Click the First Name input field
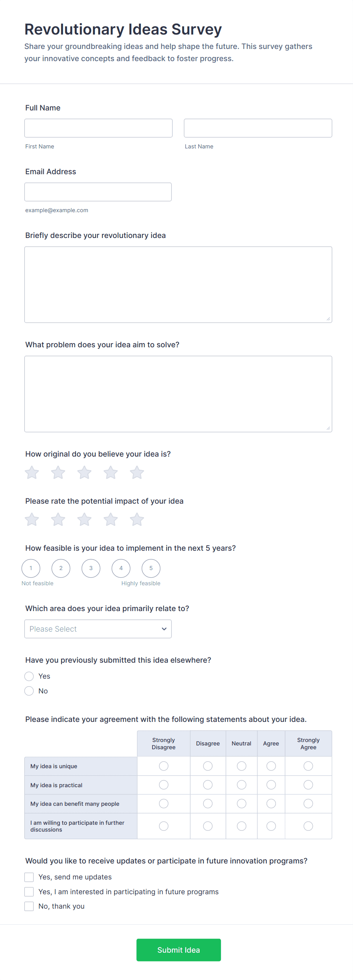 98,128
